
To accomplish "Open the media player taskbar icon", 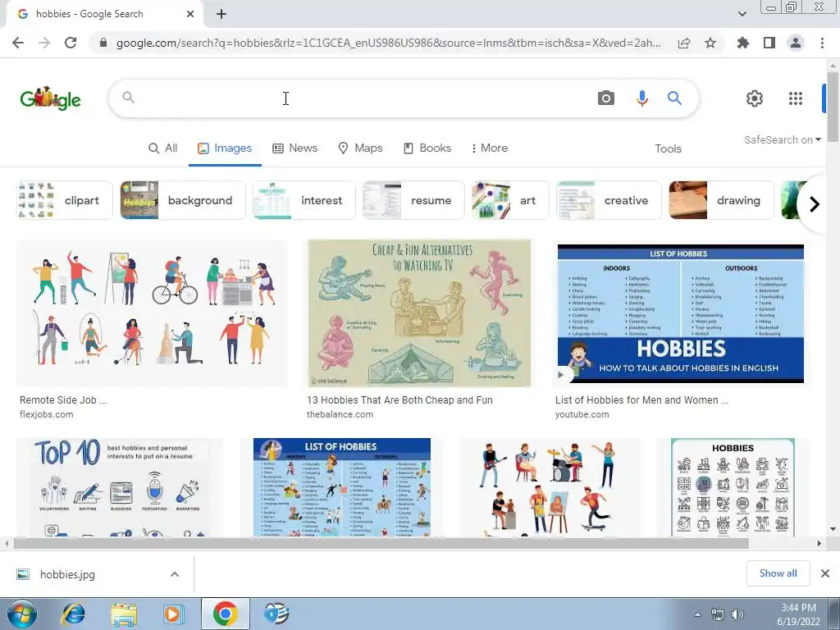I will [172, 614].
